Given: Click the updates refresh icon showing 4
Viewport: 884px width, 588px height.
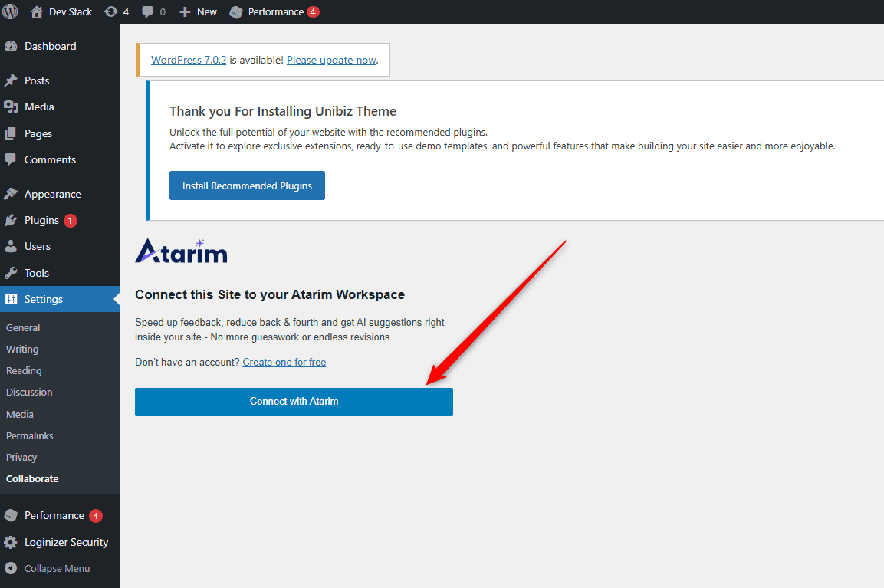Looking at the screenshot, I should pyautogui.click(x=111, y=11).
